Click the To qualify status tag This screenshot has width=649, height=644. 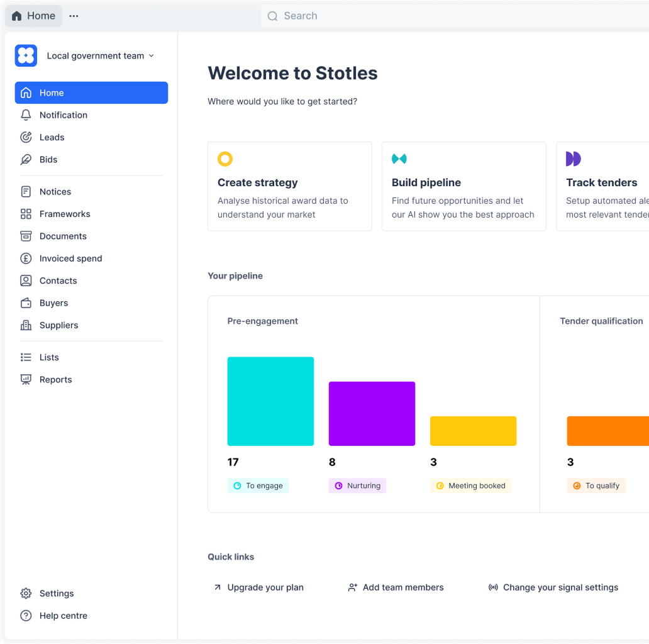pyautogui.click(x=596, y=486)
